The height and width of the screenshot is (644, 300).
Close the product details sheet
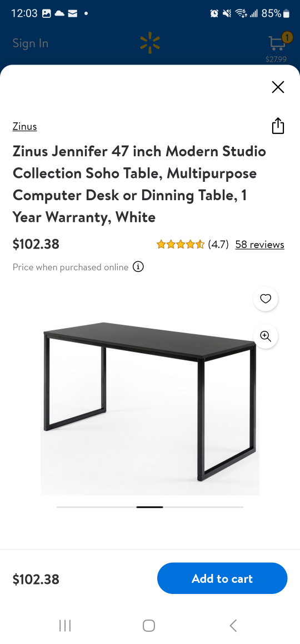pos(278,87)
